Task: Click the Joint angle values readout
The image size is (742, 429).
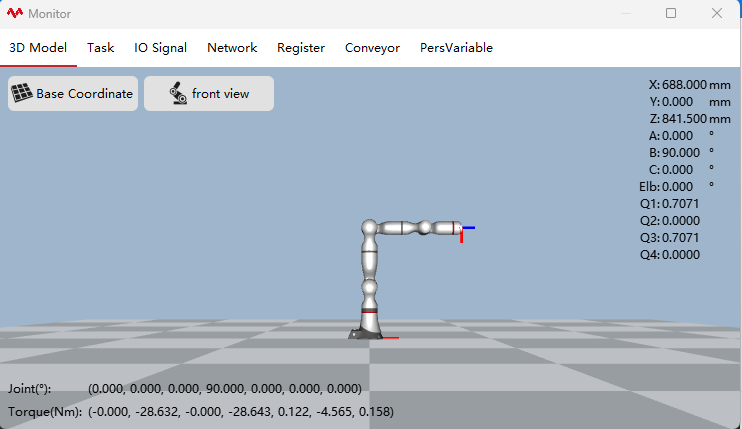Action: pos(225,389)
